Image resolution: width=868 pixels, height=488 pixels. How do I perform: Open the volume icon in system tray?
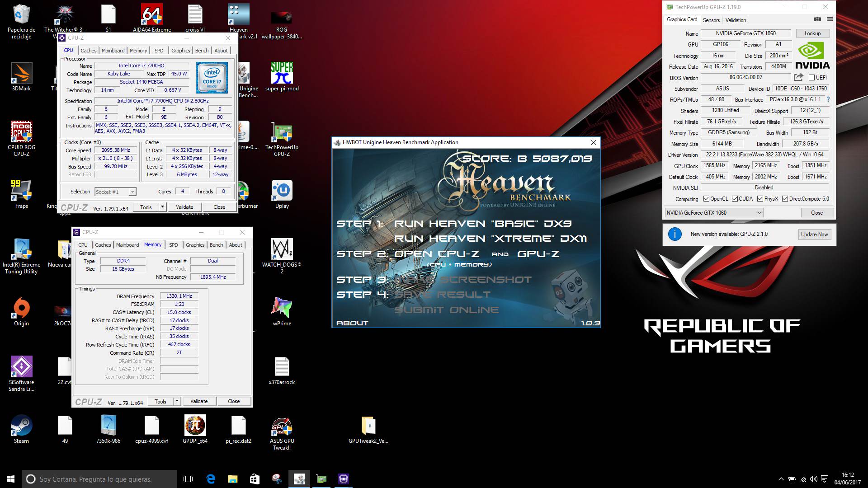coord(814,479)
